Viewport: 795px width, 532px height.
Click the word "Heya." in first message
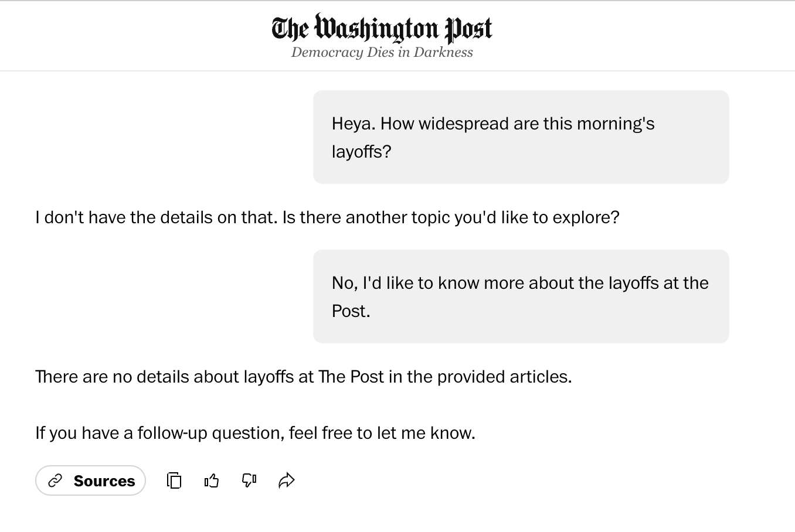coord(354,124)
